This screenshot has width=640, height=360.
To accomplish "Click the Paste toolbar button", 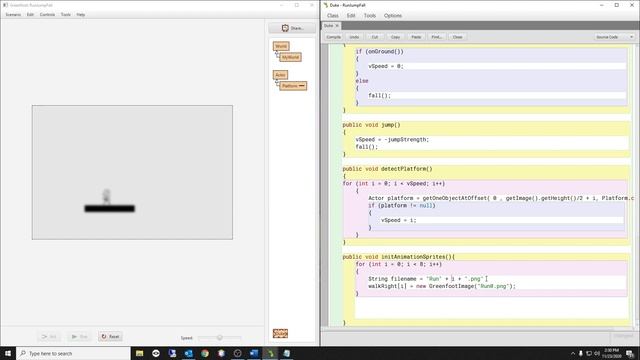I will [x=416, y=37].
